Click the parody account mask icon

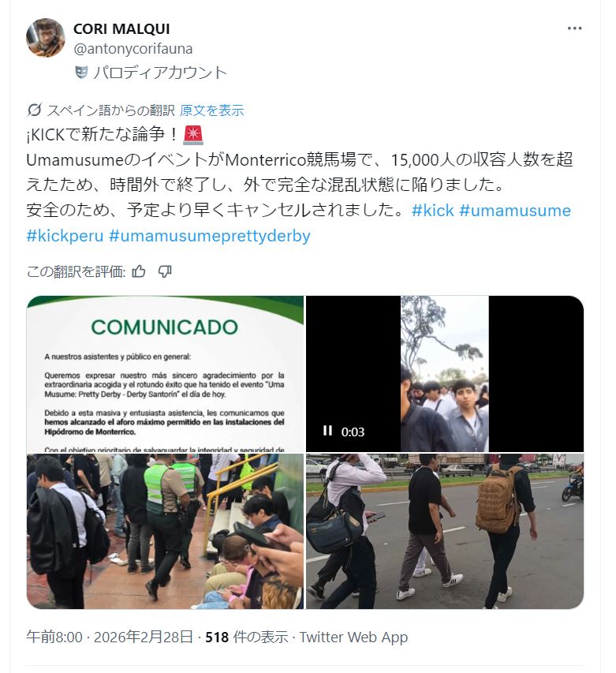pos(81,72)
